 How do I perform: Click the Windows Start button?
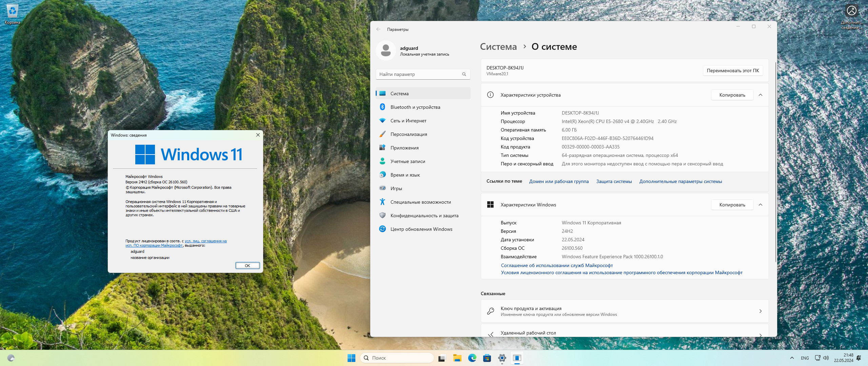351,358
